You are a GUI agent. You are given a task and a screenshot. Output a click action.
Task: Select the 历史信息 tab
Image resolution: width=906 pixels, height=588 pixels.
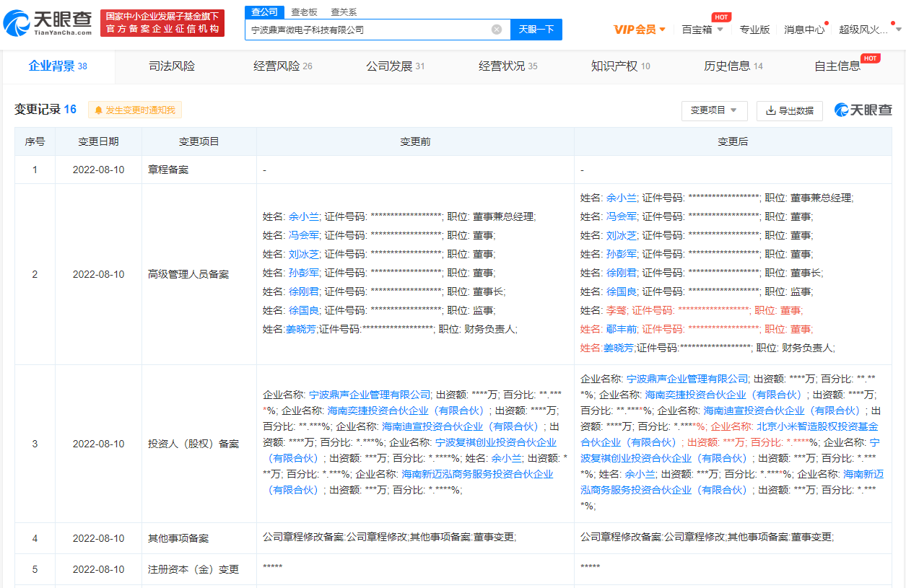click(733, 66)
